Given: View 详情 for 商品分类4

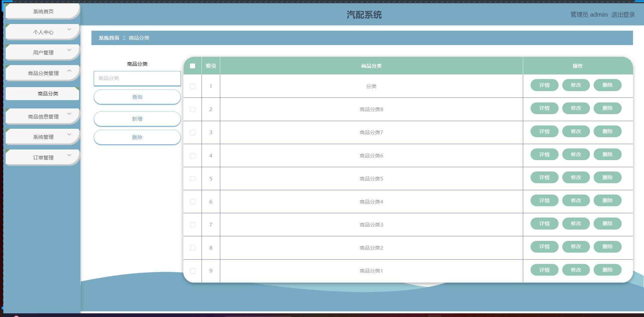Looking at the screenshot, I should tap(544, 201).
